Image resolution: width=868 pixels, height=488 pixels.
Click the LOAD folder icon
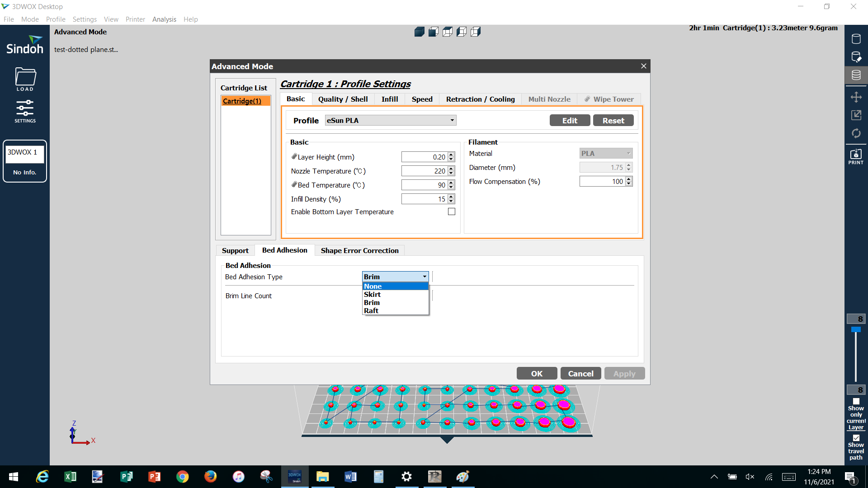tap(25, 79)
